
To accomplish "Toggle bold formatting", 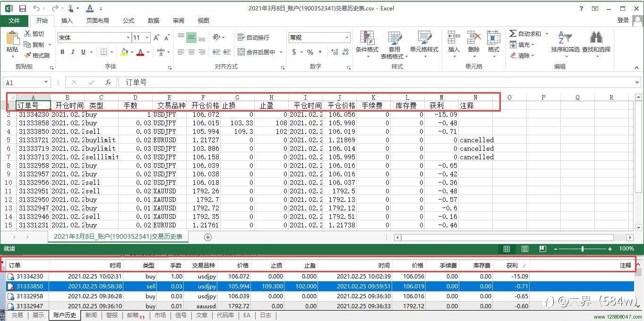I will [x=62, y=52].
